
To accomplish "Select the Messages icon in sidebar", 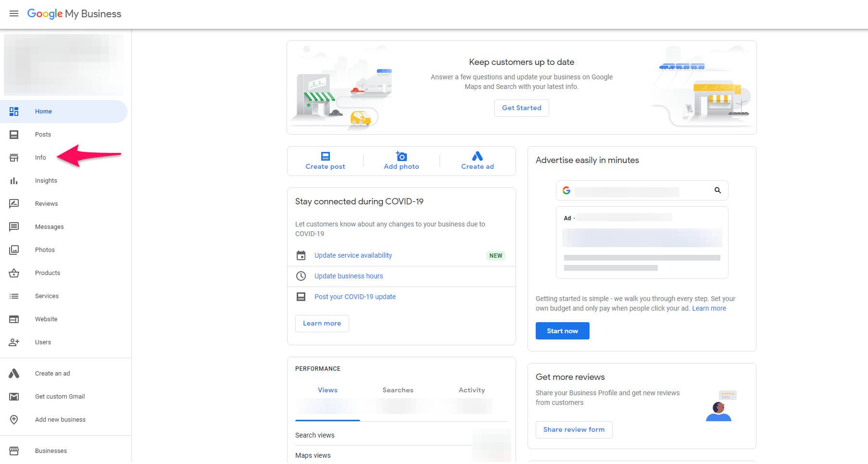I will pyautogui.click(x=14, y=226).
